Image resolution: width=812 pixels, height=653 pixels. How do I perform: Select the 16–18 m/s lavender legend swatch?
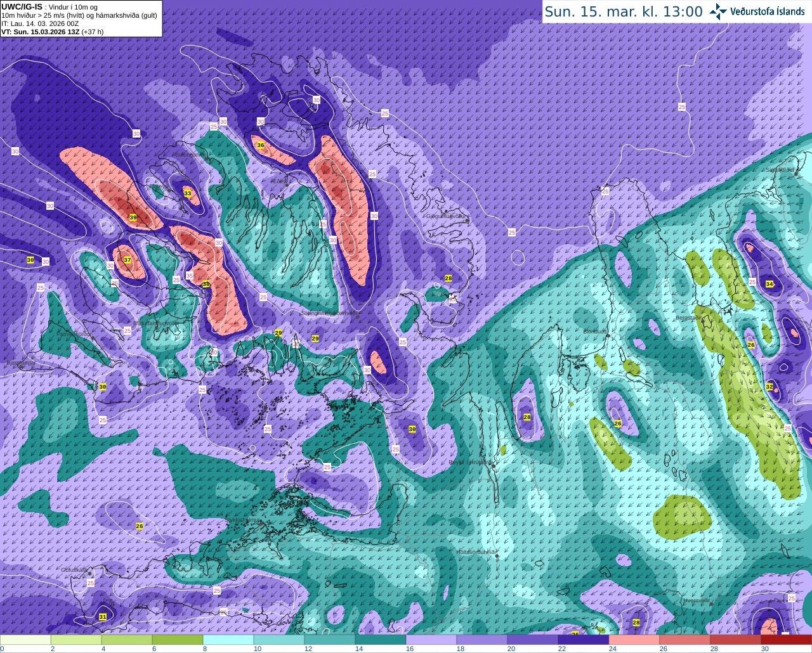point(431,640)
